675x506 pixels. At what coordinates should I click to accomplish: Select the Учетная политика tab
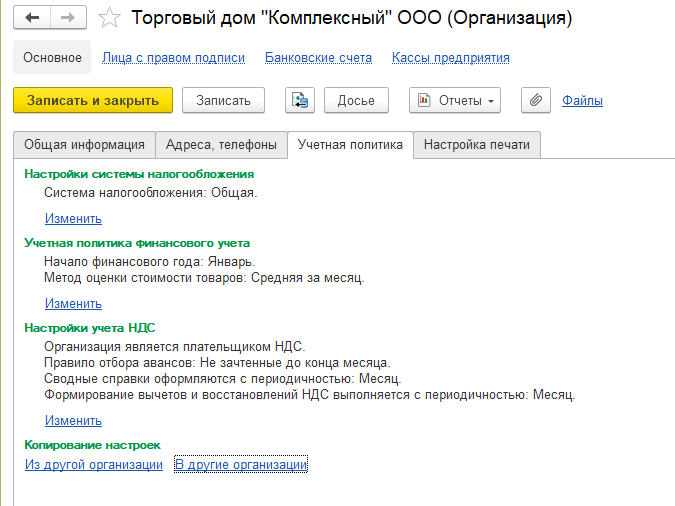(x=350, y=145)
